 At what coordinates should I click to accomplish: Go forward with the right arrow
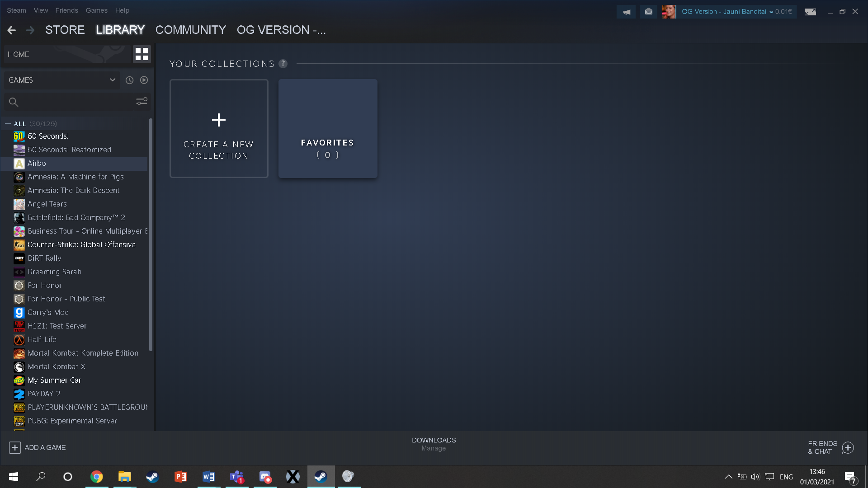pos(30,30)
